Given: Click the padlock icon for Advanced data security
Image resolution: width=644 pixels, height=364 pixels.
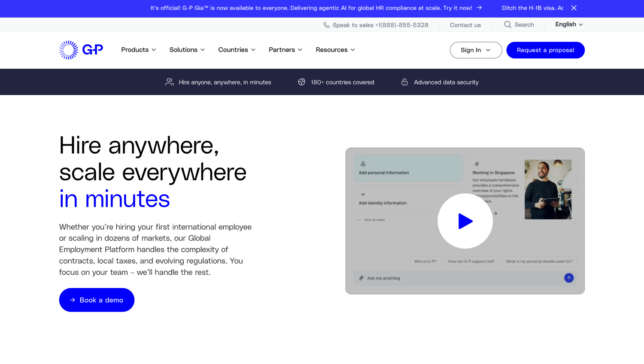Looking at the screenshot, I should [404, 82].
